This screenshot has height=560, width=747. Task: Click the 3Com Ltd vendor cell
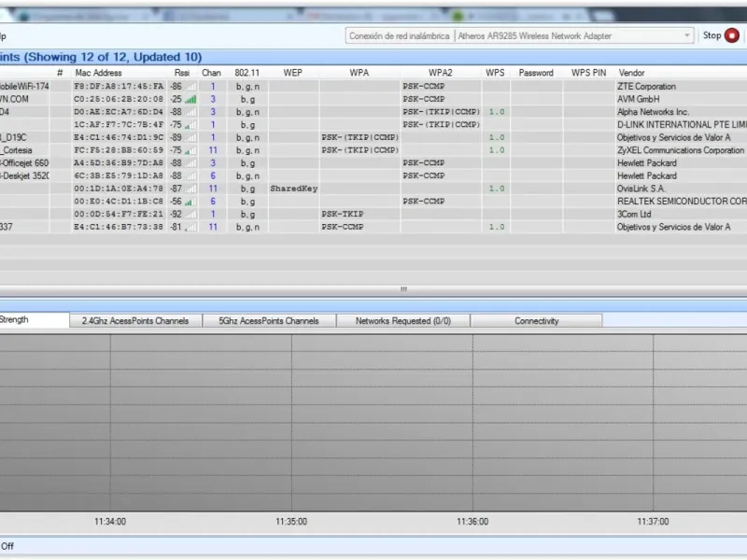pos(634,215)
